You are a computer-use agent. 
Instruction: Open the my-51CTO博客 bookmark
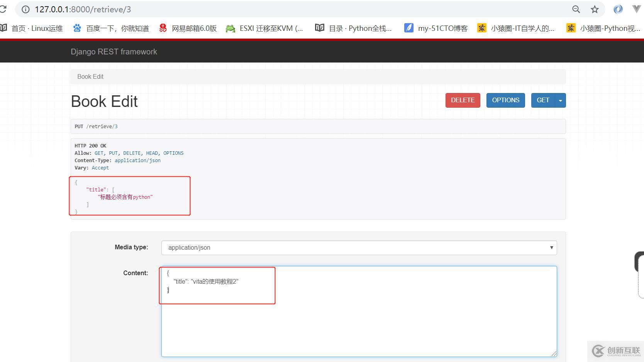[x=436, y=28]
